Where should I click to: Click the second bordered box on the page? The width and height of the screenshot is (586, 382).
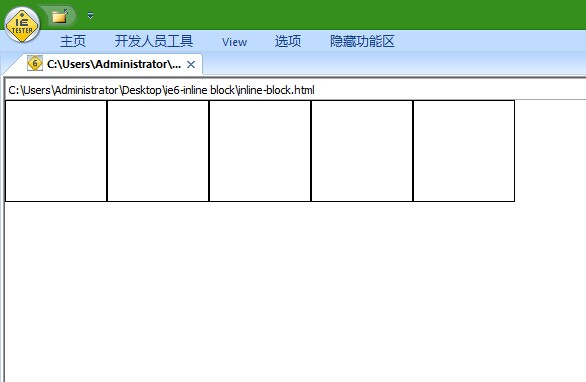158,151
